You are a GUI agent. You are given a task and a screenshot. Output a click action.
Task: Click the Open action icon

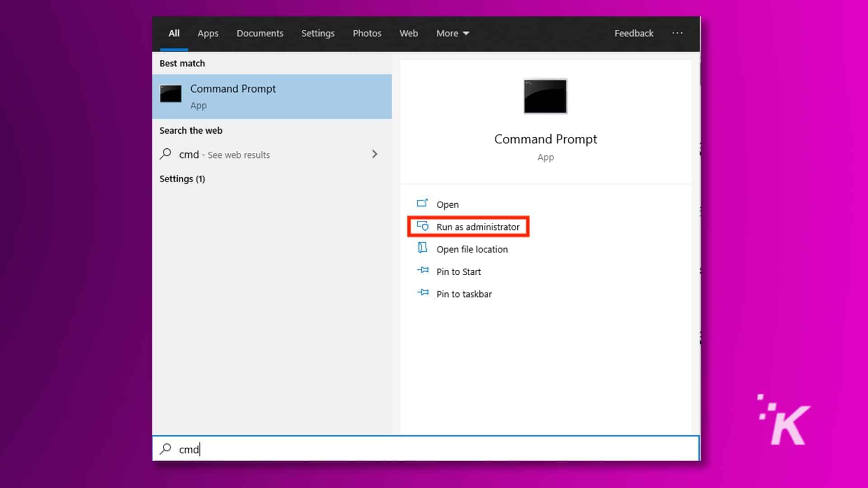tap(422, 203)
